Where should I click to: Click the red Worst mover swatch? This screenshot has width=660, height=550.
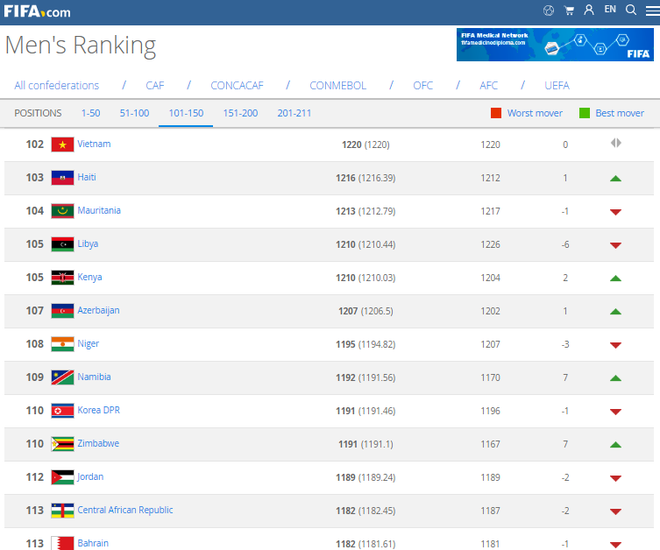point(496,113)
